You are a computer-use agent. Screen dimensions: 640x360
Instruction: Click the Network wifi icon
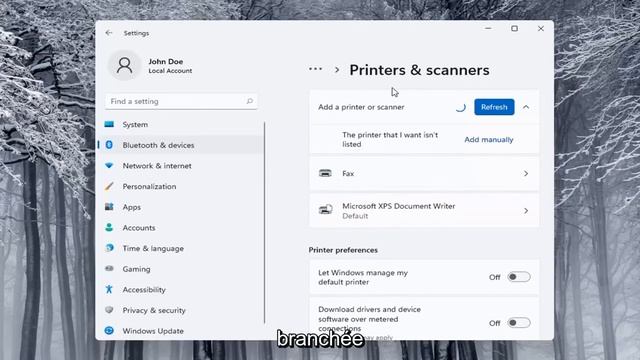coord(109,165)
